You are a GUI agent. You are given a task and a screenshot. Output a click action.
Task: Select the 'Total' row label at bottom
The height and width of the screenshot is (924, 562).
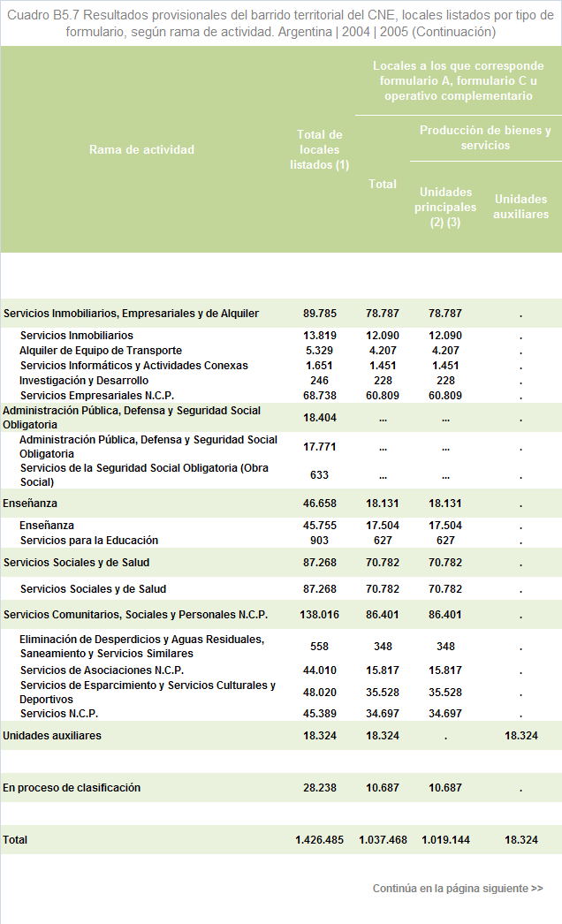point(15,840)
